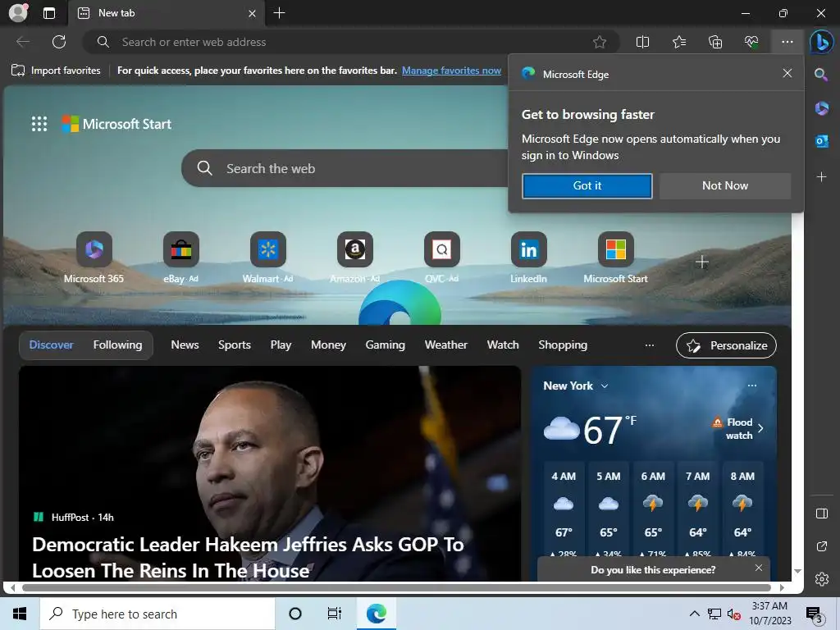This screenshot has width=840, height=630.
Task: Open the Sports tab
Action: pyautogui.click(x=234, y=345)
